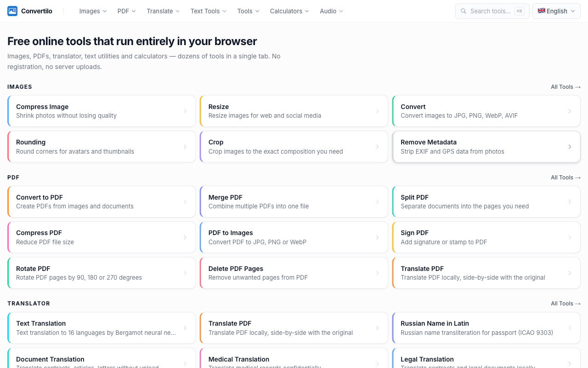Open the Split PDF tool
This screenshot has width=588, height=368.
(486, 201)
